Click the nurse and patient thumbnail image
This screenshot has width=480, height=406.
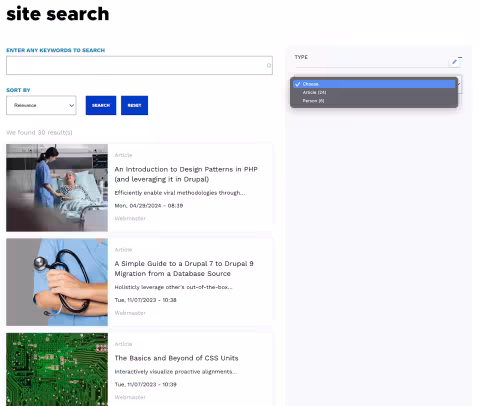coord(57,188)
